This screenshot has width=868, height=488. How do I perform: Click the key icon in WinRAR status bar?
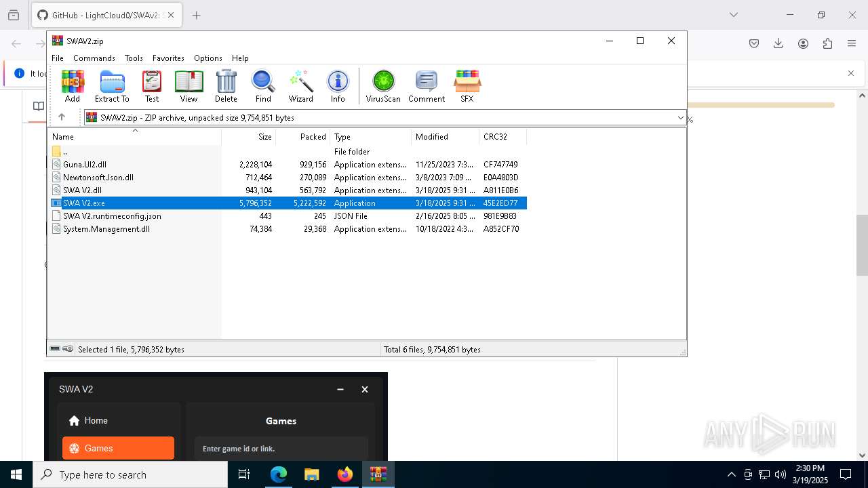(68, 349)
